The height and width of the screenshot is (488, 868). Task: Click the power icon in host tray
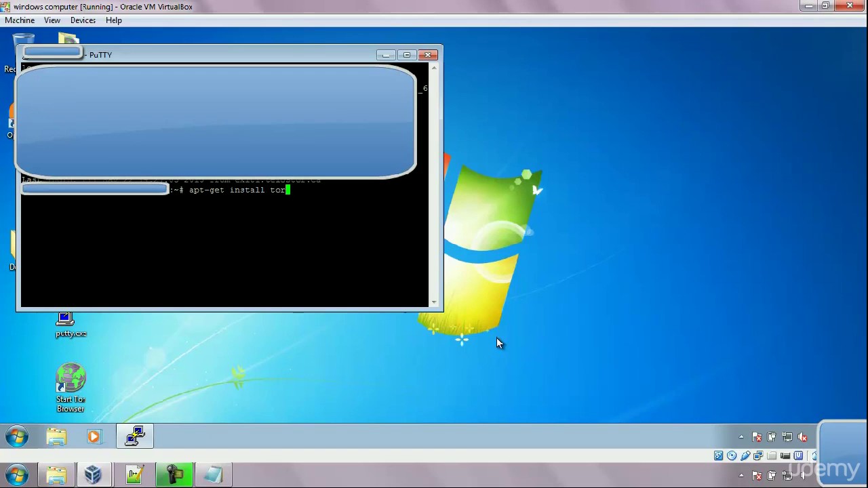(x=772, y=475)
